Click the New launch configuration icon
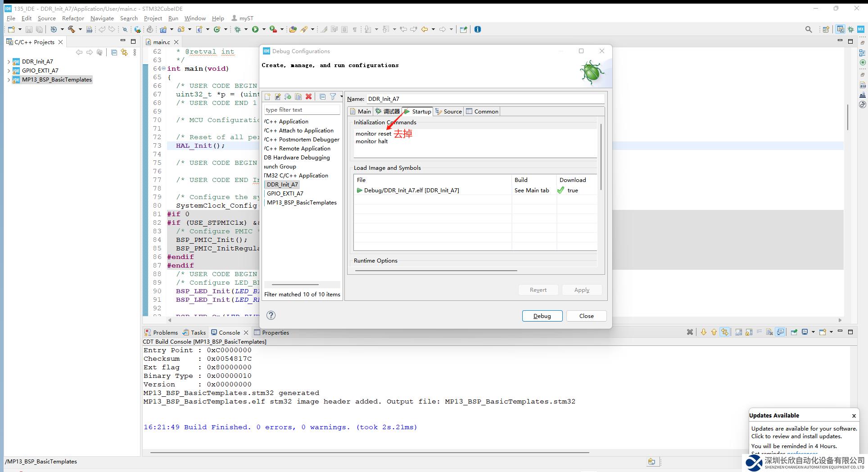The width and height of the screenshot is (868, 472). pos(267,97)
